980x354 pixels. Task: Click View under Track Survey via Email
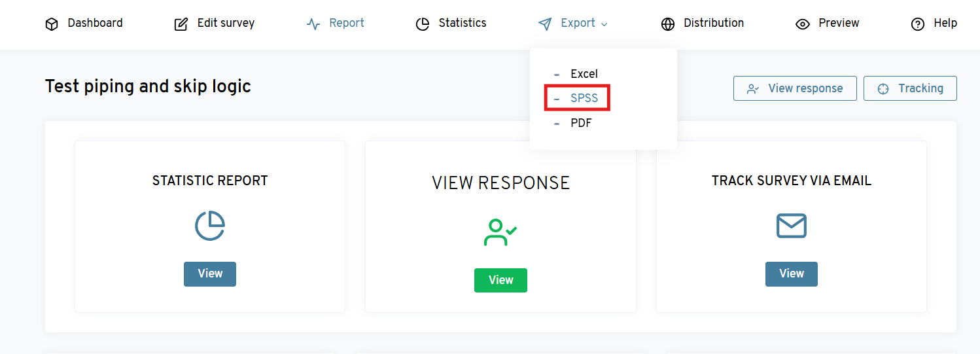click(791, 274)
